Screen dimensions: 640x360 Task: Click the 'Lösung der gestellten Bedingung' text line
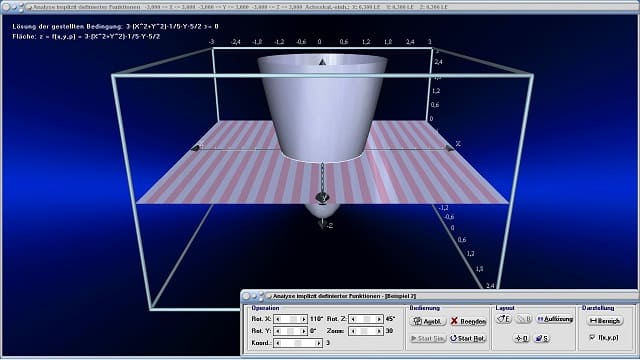click(x=116, y=27)
